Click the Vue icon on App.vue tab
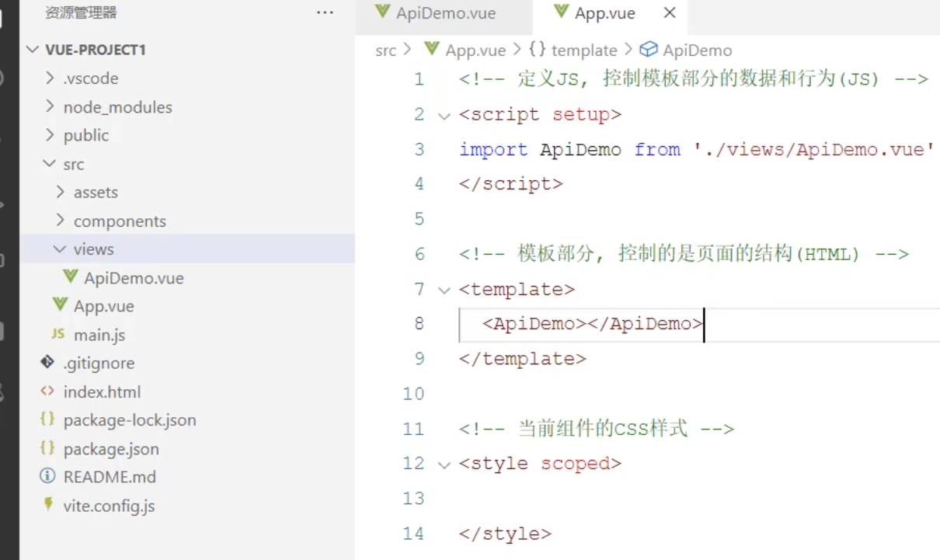The image size is (940, 560). pyautogui.click(x=561, y=12)
